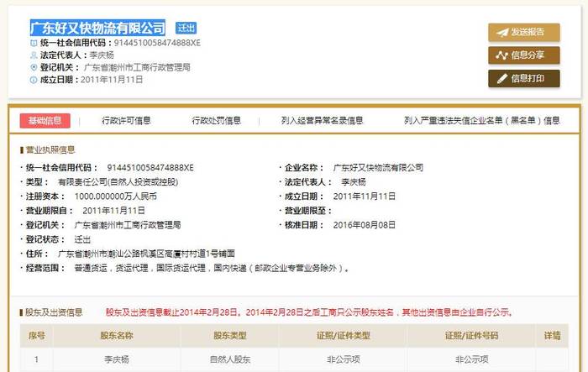Click the 证照/证件类型 column header
Image resolution: width=588 pixels, height=372 pixels.
(x=343, y=335)
